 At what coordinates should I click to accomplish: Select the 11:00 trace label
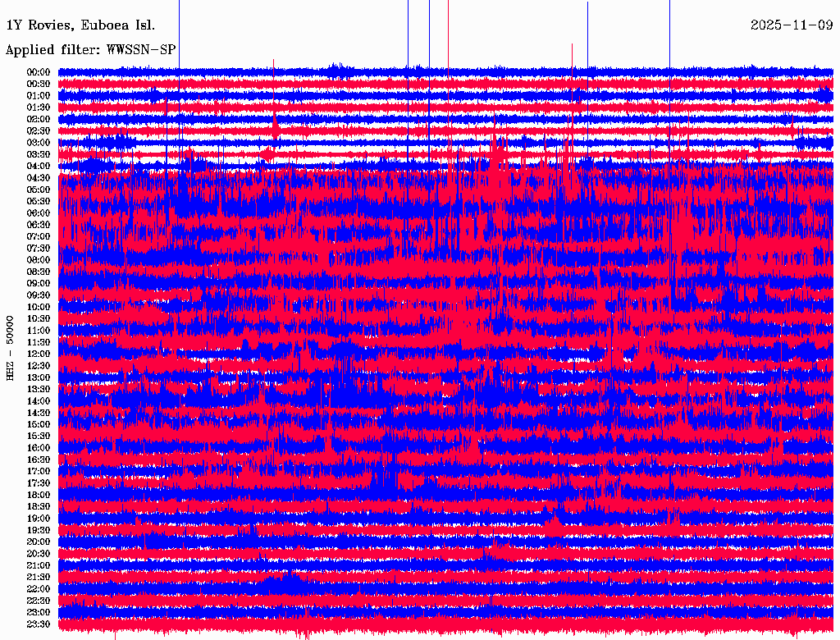point(38,331)
